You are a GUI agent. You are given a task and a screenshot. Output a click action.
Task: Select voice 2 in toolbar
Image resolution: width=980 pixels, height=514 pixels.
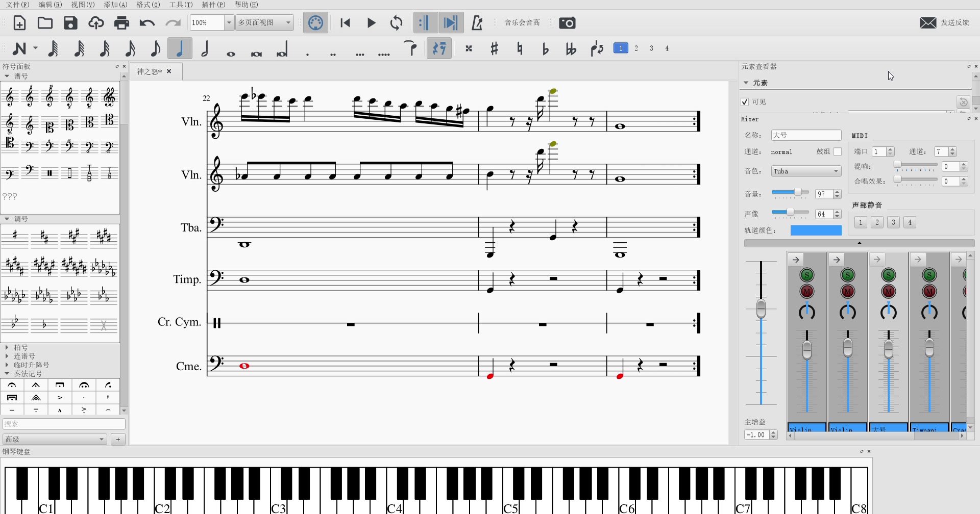pos(636,48)
